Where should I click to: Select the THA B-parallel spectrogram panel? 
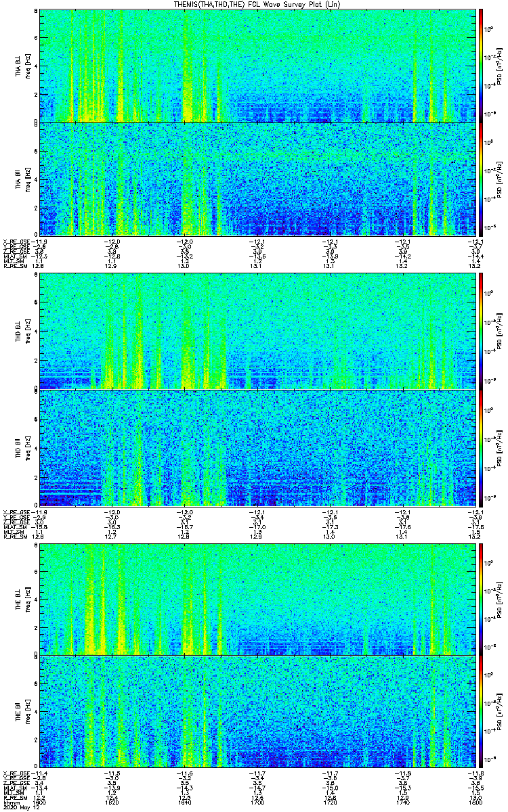[257, 179]
